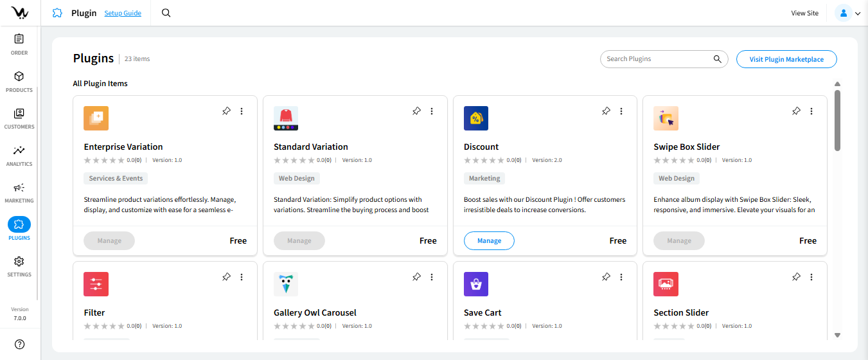
Task: Click the search magnifier in top bar
Action: (x=166, y=13)
